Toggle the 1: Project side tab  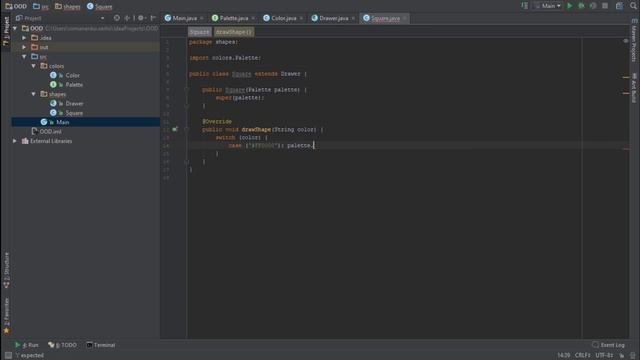[x=6, y=31]
